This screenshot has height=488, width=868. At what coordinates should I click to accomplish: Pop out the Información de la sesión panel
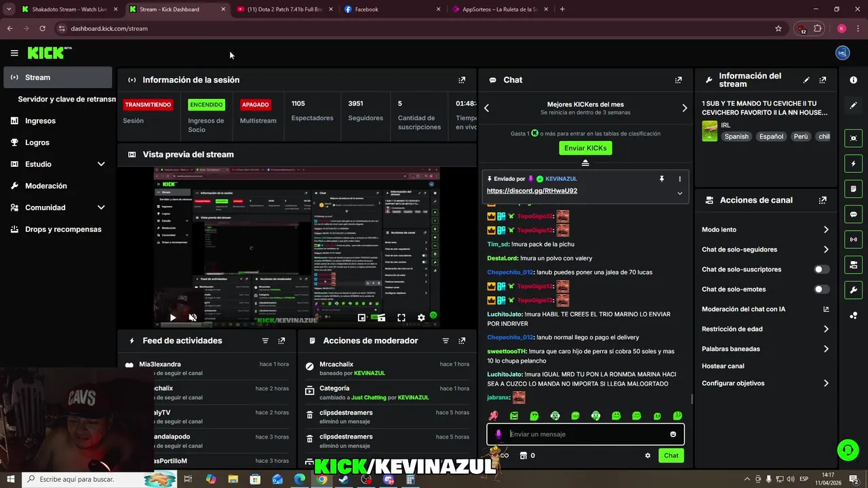coord(462,80)
